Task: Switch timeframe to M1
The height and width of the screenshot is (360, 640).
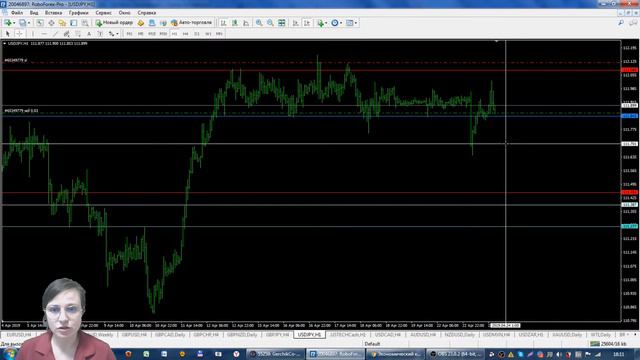Action: click(x=129, y=33)
